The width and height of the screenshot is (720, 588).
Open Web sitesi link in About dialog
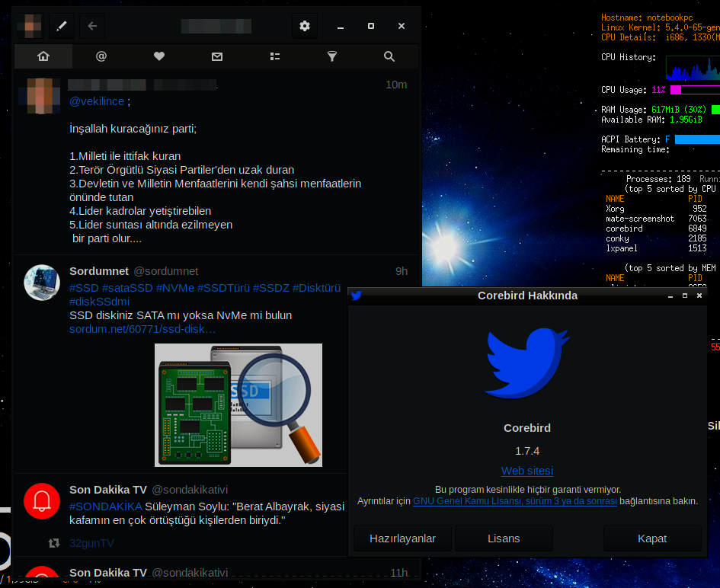[x=527, y=471]
